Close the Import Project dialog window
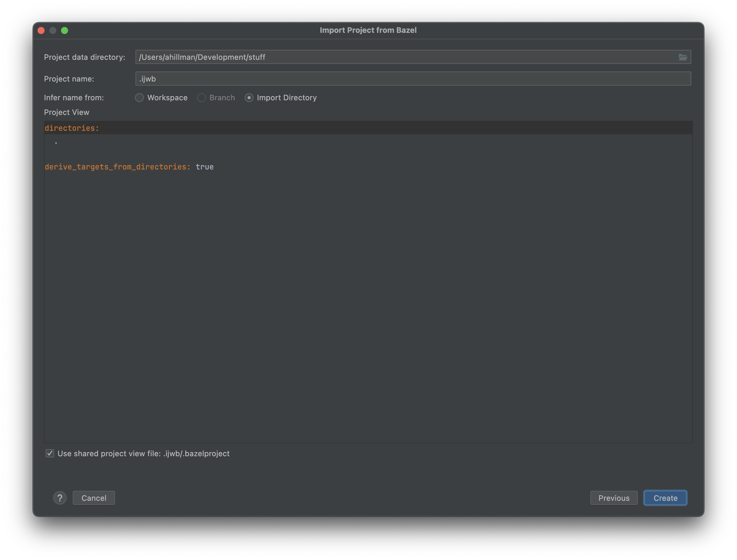 (41, 30)
